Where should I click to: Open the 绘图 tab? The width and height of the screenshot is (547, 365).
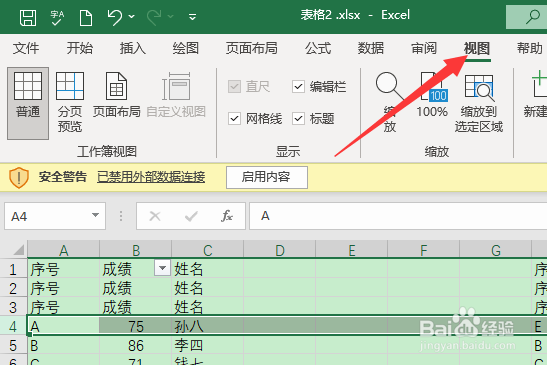click(x=186, y=48)
